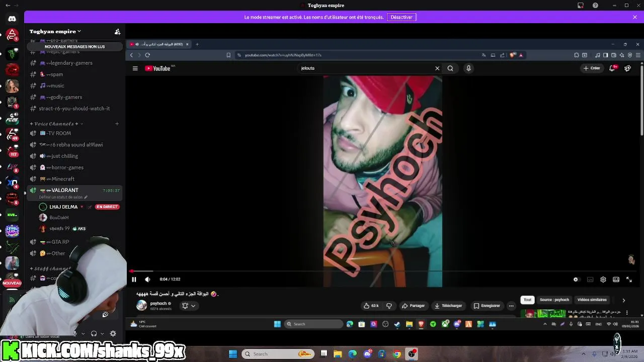644x362 pixels.
Task: Open Chrome from the bottom taskbar
Action: coord(397,354)
